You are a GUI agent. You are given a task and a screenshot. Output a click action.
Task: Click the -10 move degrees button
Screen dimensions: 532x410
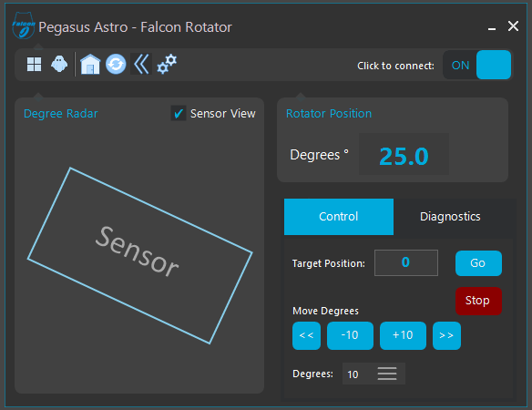pyautogui.click(x=350, y=335)
